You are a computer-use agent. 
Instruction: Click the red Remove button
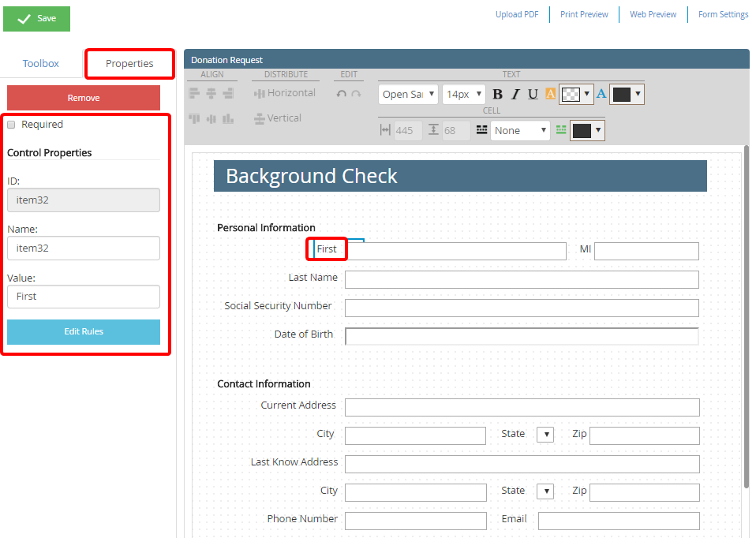point(84,98)
